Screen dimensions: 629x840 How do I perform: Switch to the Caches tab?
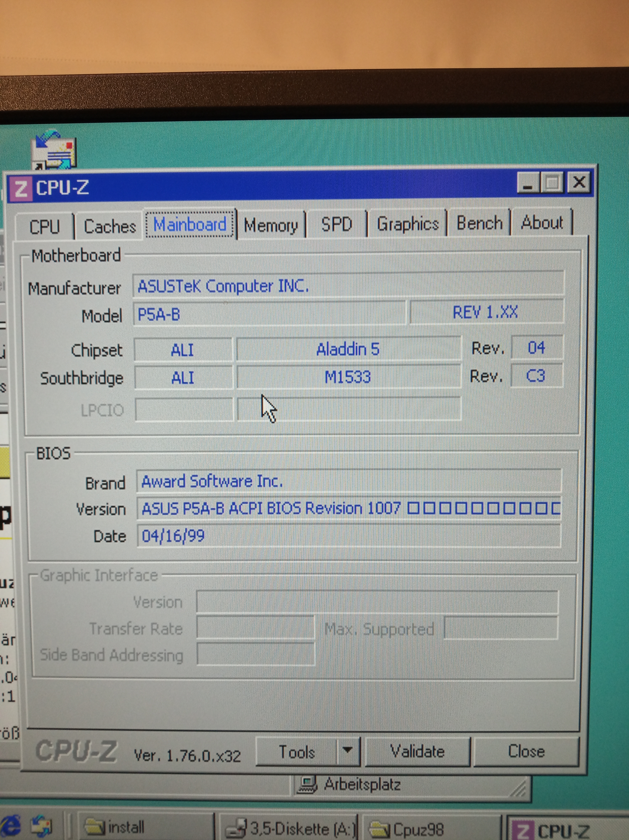pos(110,227)
